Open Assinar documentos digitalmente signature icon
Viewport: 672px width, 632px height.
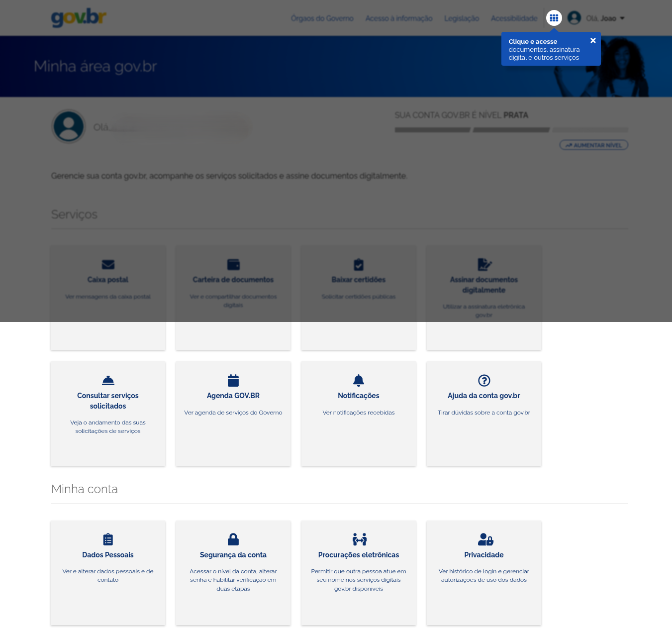(x=483, y=264)
